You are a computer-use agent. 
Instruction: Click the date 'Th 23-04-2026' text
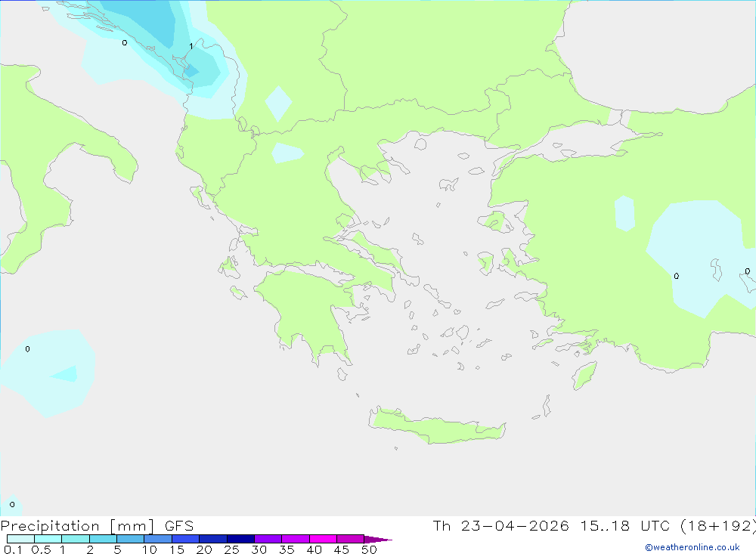[x=500, y=526]
